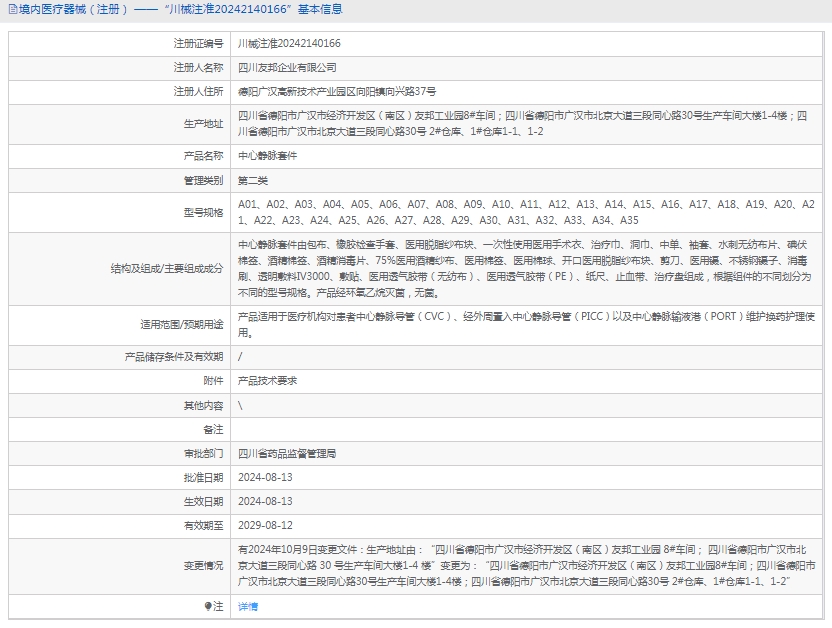832x628 pixels.
Task: Select the registration number 川械注准20242140166 value
Action: click(289, 44)
